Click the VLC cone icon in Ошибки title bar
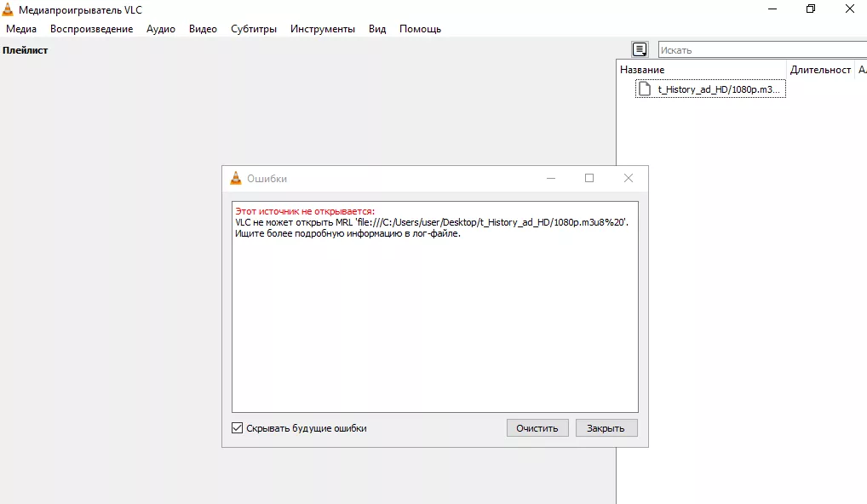The height and width of the screenshot is (504, 867). pos(236,178)
